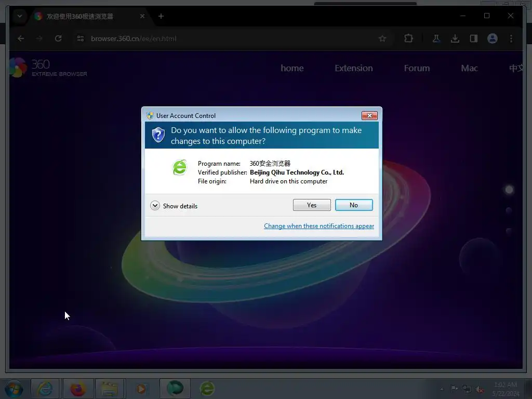The width and height of the screenshot is (532, 399).
Task: Open the browser Downloads icon
Action: tap(455, 38)
